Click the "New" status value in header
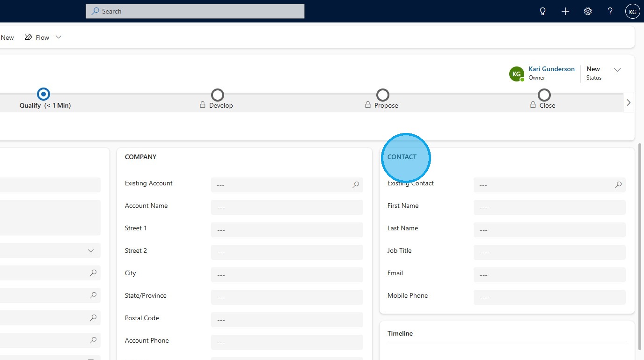This screenshot has width=644, height=360. [x=593, y=69]
